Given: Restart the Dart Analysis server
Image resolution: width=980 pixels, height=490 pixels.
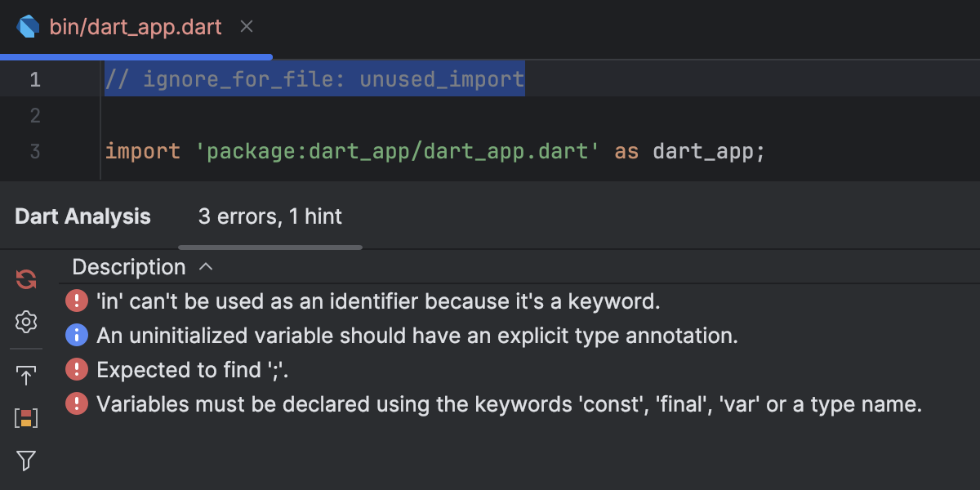Looking at the screenshot, I should point(25,278).
